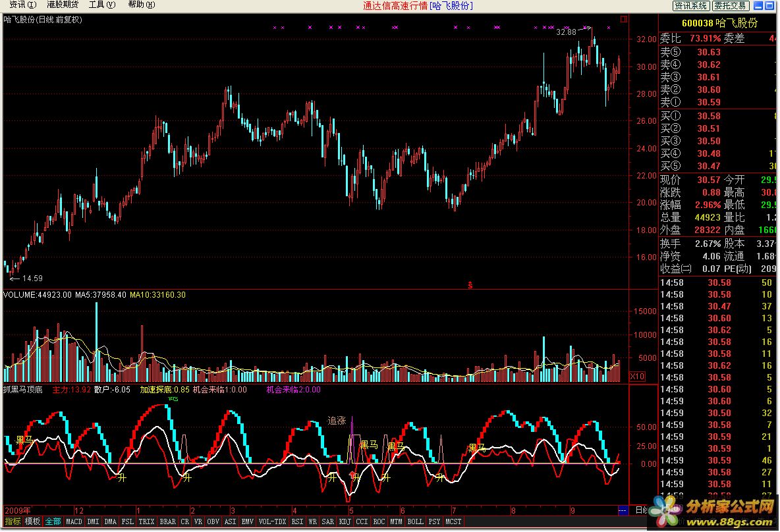Switch to the KDJ indicator
This screenshot has width=780, height=532.
click(x=345, y=521)
